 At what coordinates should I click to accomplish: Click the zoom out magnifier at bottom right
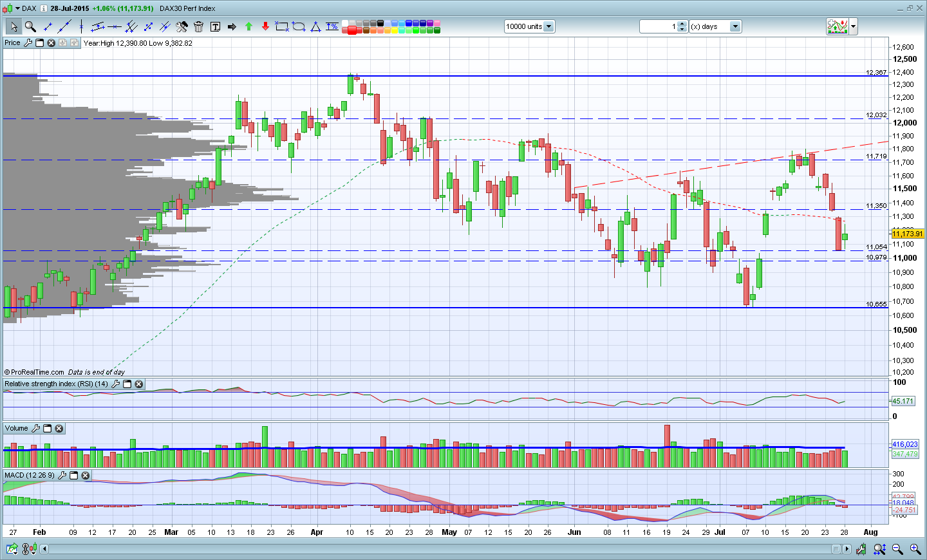pos(897,549)
